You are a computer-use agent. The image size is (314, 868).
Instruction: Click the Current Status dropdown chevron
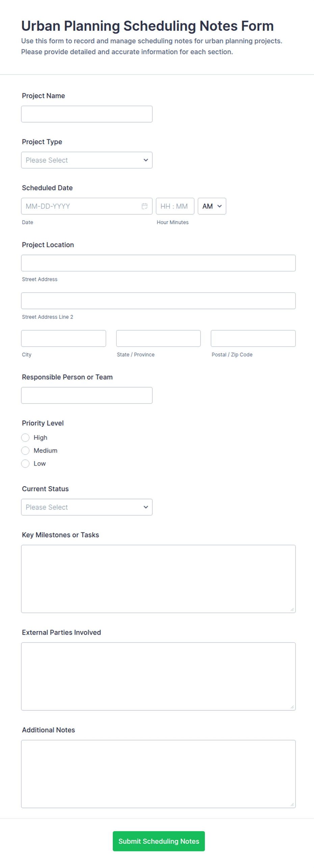click(146, 507)
